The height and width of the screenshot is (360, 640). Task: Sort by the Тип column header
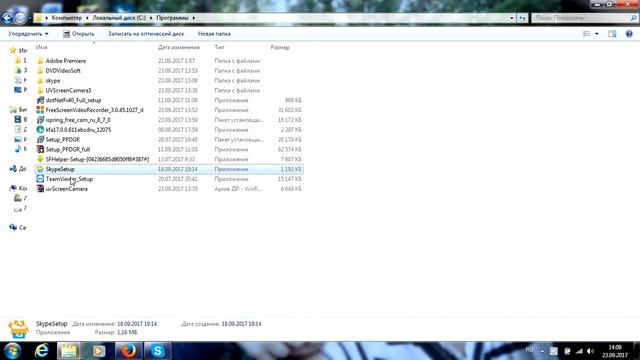[x=219, y=47]
